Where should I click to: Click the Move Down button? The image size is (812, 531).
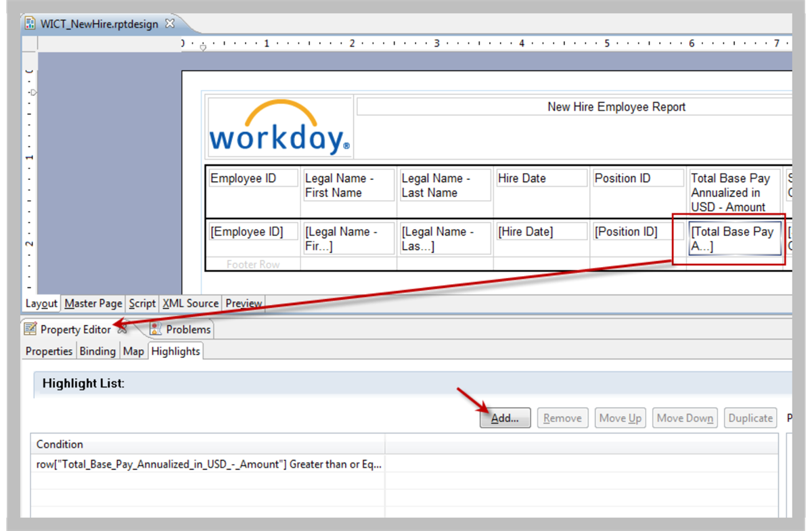[685, 418]
